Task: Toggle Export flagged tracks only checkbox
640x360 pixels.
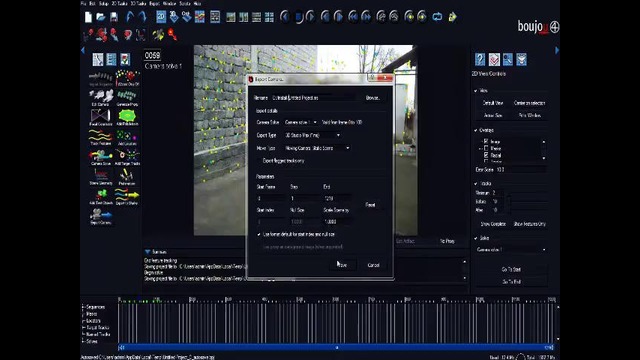Action: pyautogui.click(x=259, y=161)
